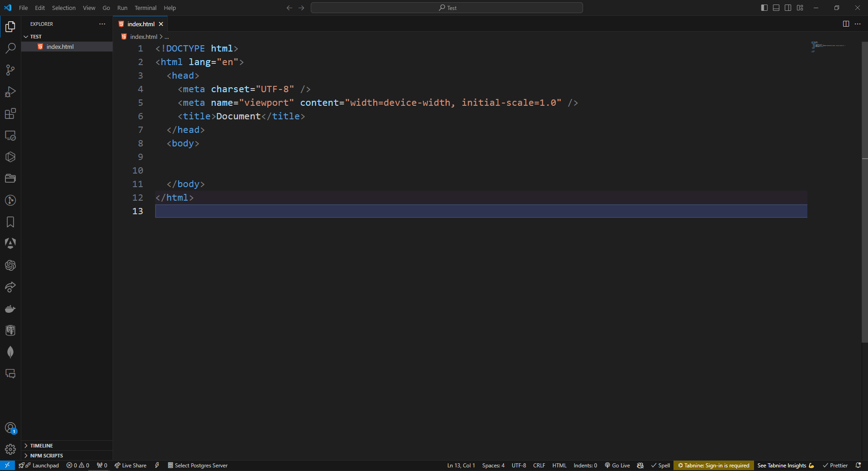Open the Accounts icon with badge
The image size is (868, 471).
tap(10, 428)
